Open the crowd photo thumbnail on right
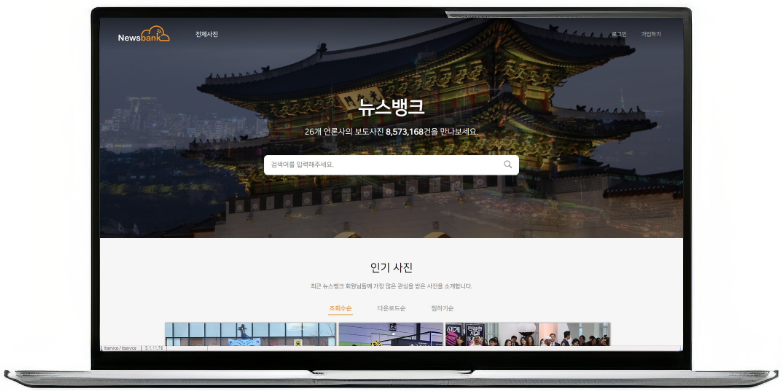The height and width of the screenshot is (391, 783). point(528,334)
